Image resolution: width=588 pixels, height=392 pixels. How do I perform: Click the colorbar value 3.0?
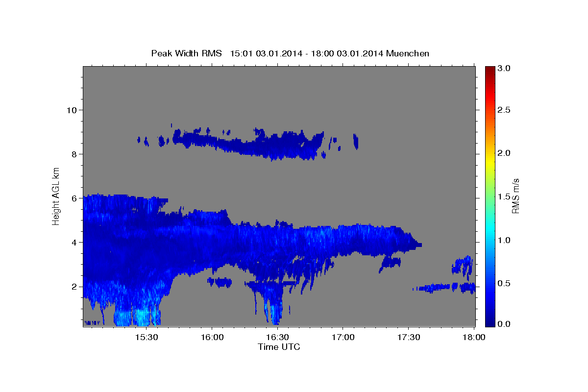(504, 68)
